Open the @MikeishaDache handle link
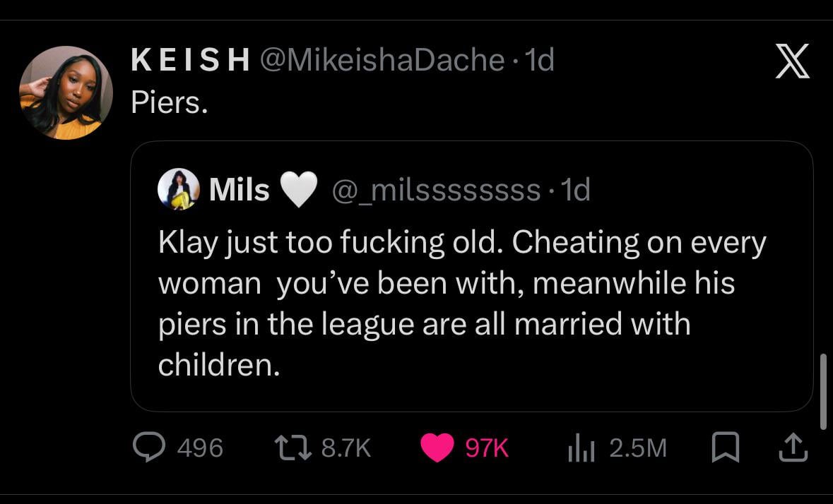833x504 pixels. coord(382,61)
